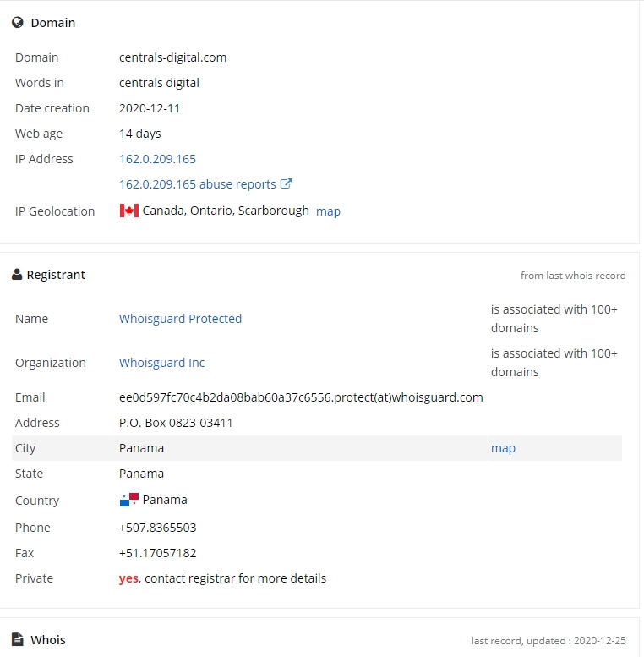Click the red 'yes' private status text
Screen dimensions: 644x657
click(x=128, y=578)
